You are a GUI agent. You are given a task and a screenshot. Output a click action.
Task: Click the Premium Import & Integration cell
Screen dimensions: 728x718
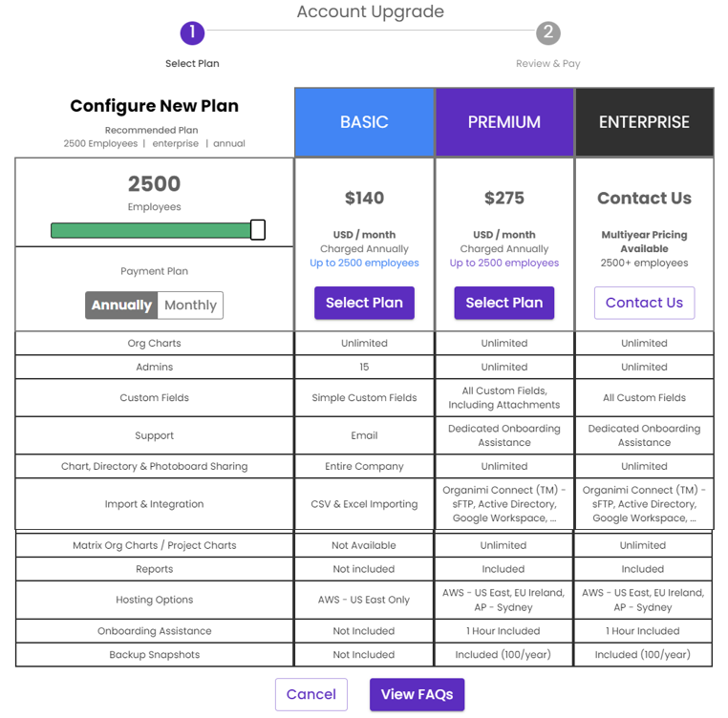504,504
